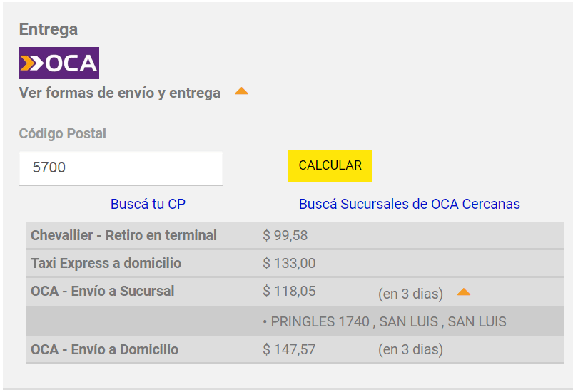This screenshot has height=392, width=578.
Task: Open 'Buscá Sucursales de OCA Cercanas' link
Action: [410, 204]
